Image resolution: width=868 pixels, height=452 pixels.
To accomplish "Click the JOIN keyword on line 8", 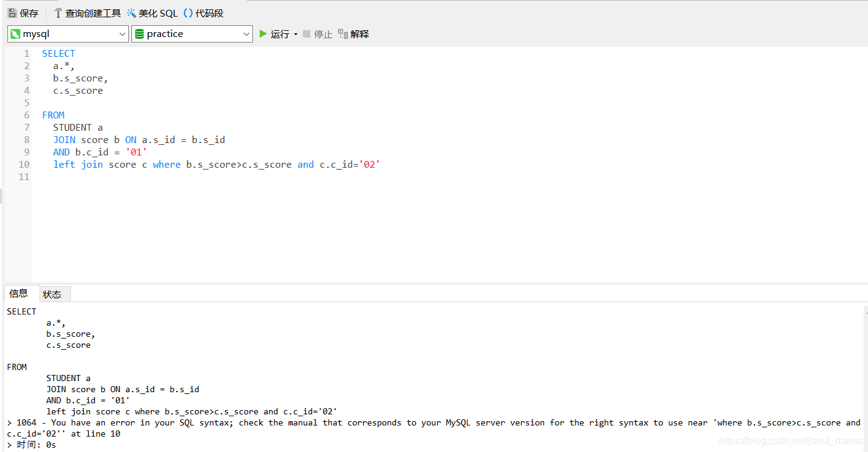I will [x=64, y=140].
